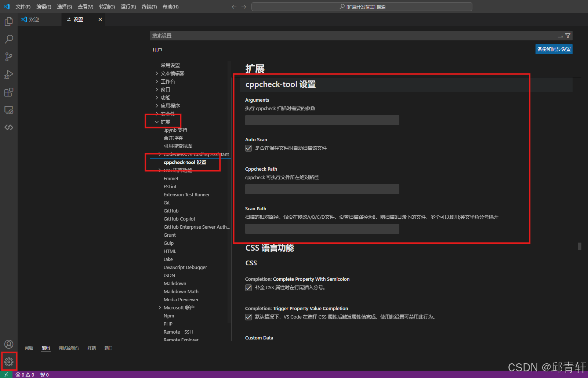Select Markdown Math in settings tree
The image size is (588, 378).
click(181, 291)
